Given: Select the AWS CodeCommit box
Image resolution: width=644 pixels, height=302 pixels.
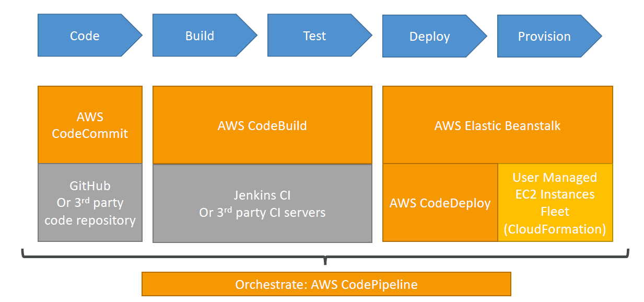Looking at the screenshot, I should 90,125.
